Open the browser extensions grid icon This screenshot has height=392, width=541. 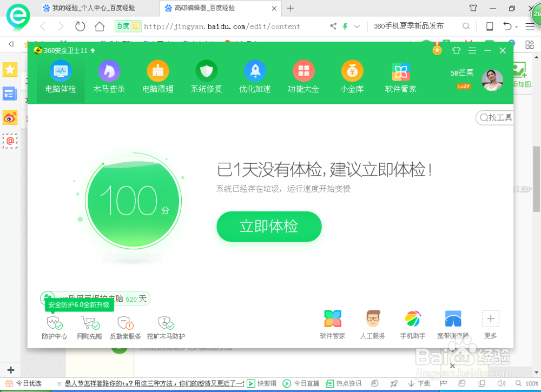point(530,44)
